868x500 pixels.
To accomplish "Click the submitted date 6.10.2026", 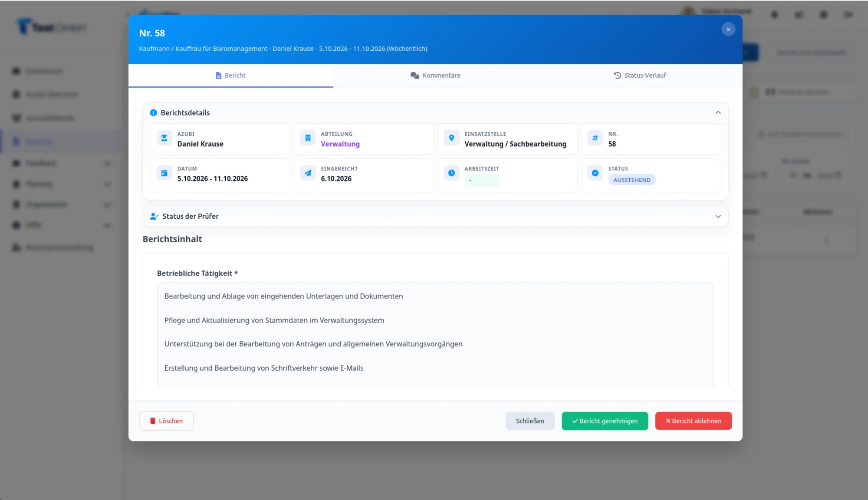I will [x=336, y=179].
